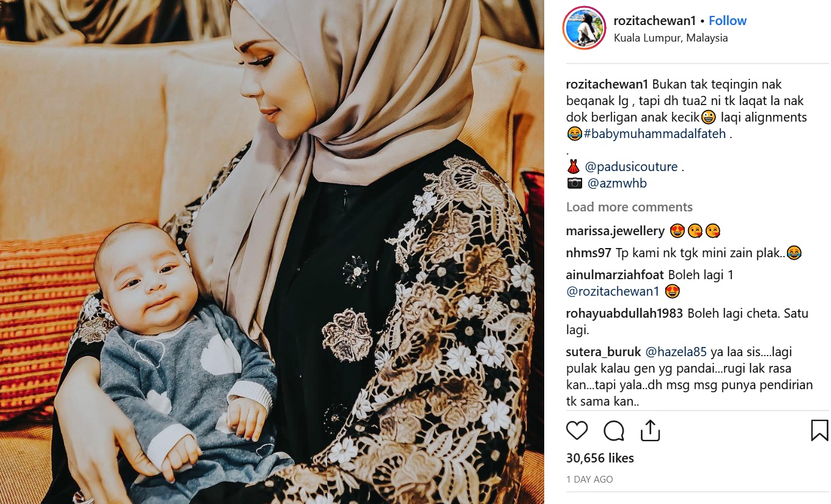Open the 1 DAY AGO timestamp
Screen dimensions: 831x504
click(x=589, y=480)
